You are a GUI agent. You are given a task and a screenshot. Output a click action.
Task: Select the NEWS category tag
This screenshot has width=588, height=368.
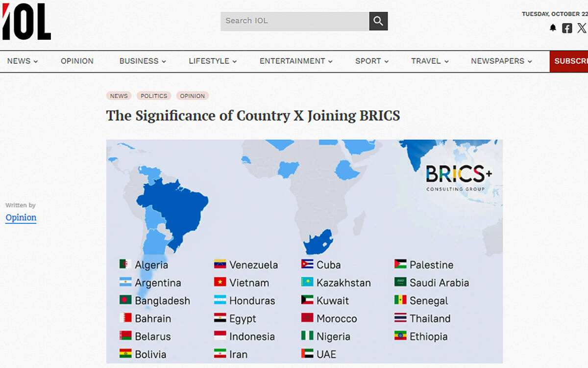tap(119, 96)
